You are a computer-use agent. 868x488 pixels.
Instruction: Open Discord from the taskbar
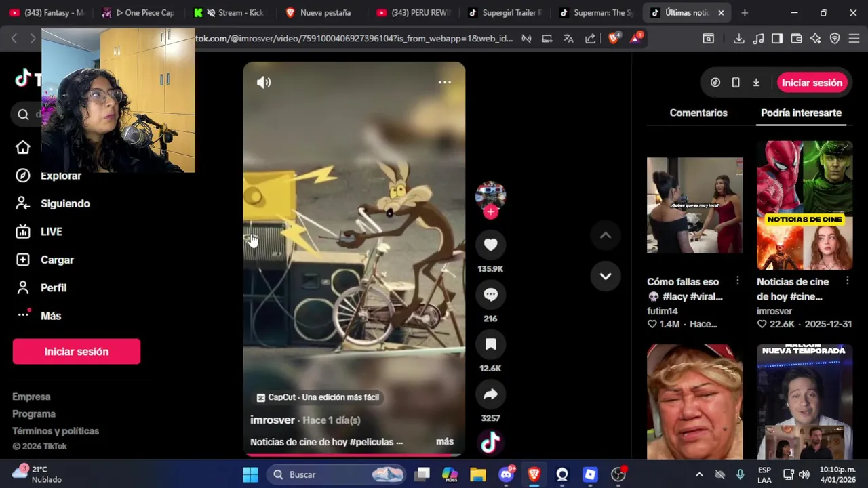tap(506, 474)
